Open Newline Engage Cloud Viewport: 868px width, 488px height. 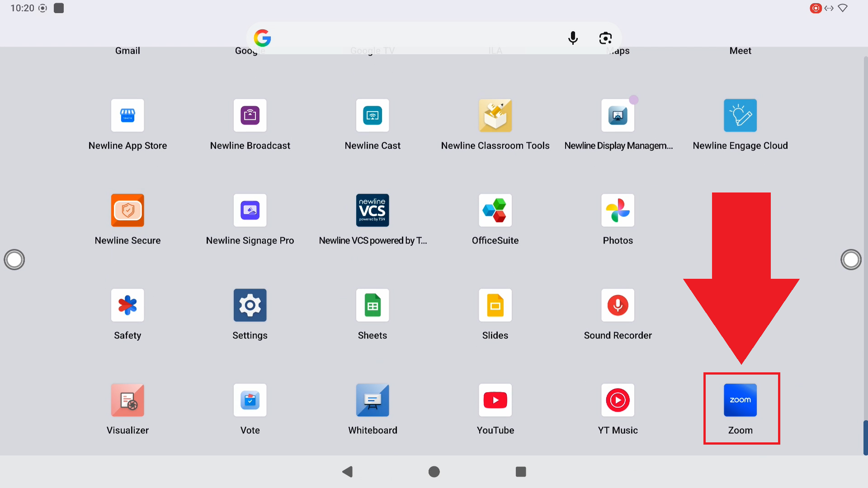(740, 116)
